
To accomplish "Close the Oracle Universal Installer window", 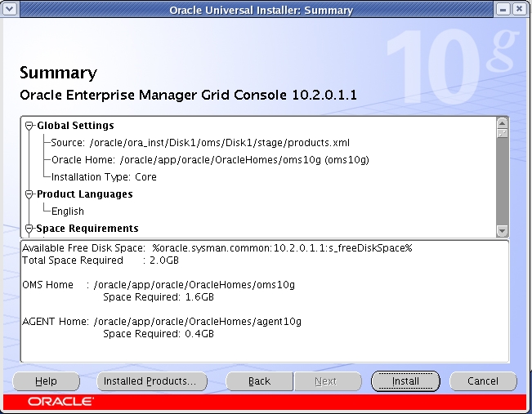I will (519, 9).
